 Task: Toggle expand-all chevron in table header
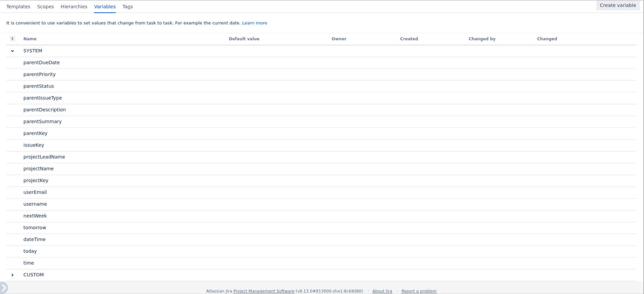click(x=12, y=39)
